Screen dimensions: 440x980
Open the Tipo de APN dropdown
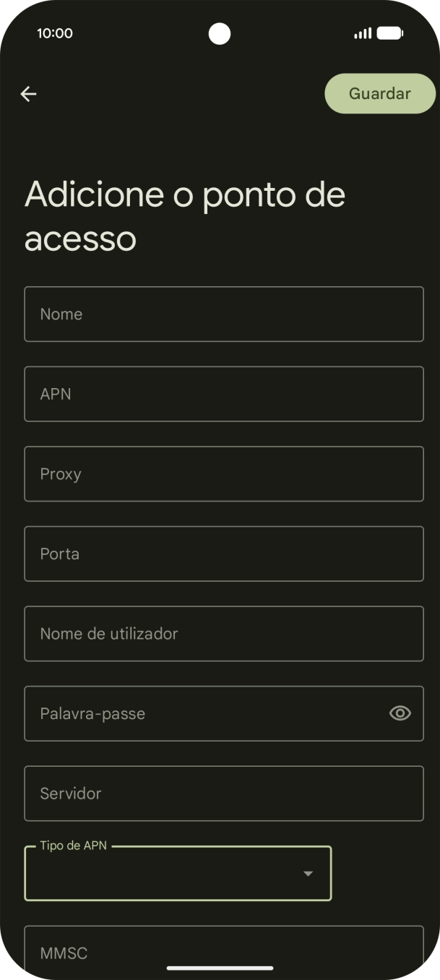pos(177,874)
